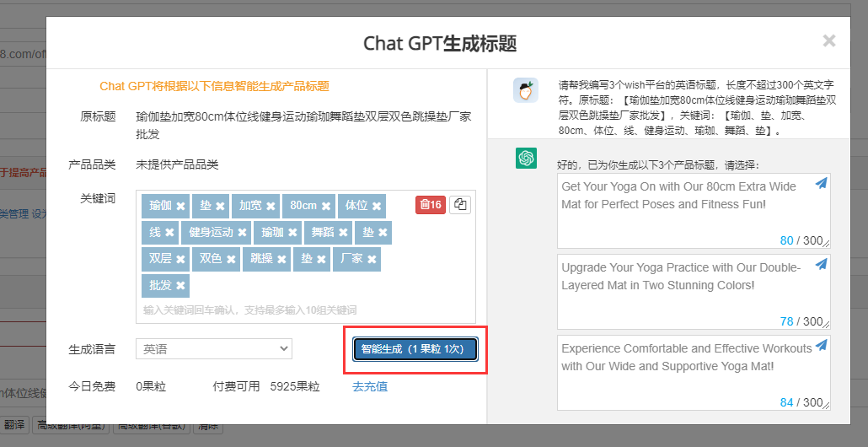Remove the 厂家 keyword tag

(x=372, y=259)
